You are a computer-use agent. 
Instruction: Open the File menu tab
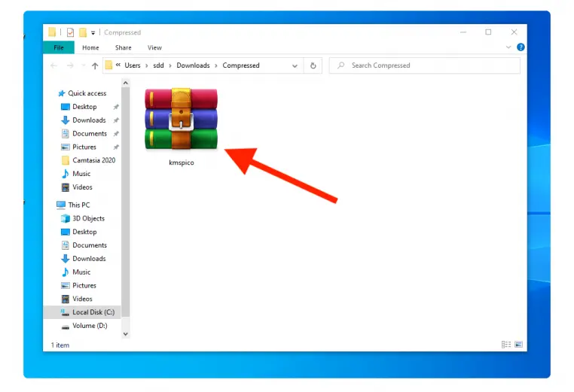tap(58, 47)
